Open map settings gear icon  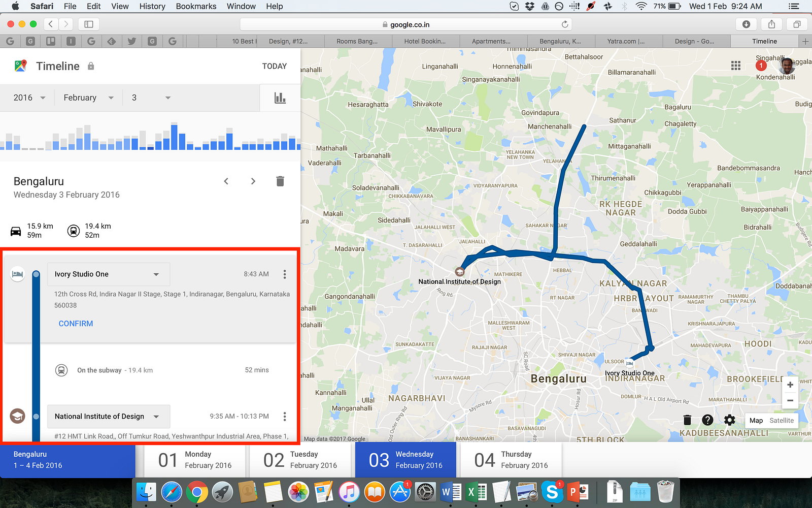[729, 420]
